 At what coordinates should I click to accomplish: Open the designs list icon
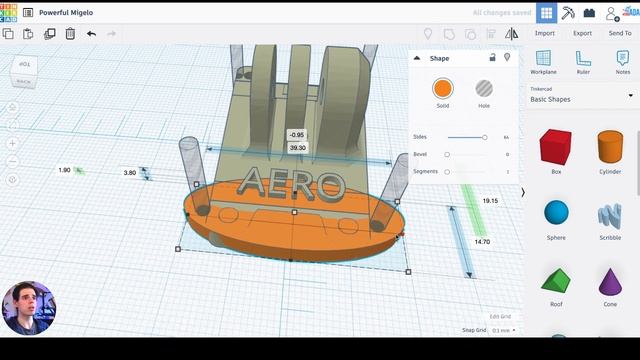point(28,13)
